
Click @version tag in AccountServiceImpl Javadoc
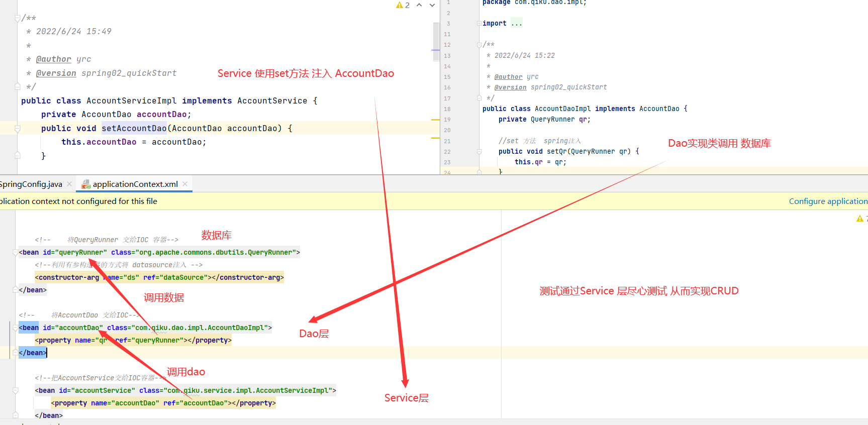[56, 73]
